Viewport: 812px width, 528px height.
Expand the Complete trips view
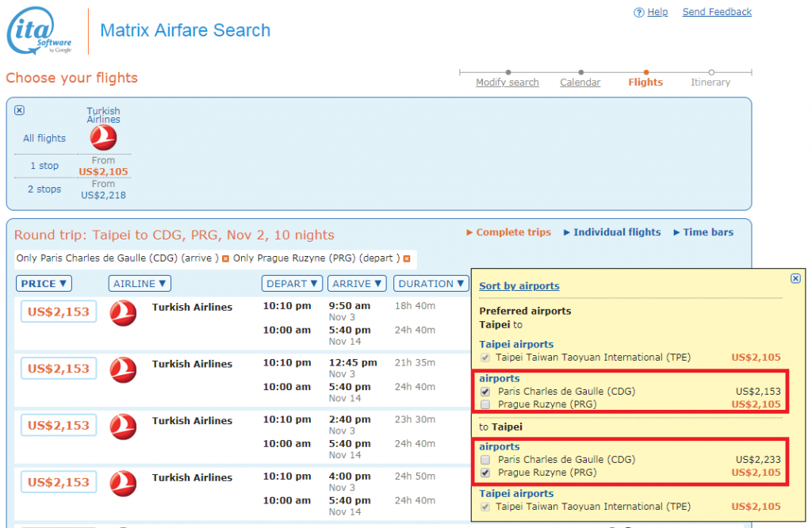(508, 232)
